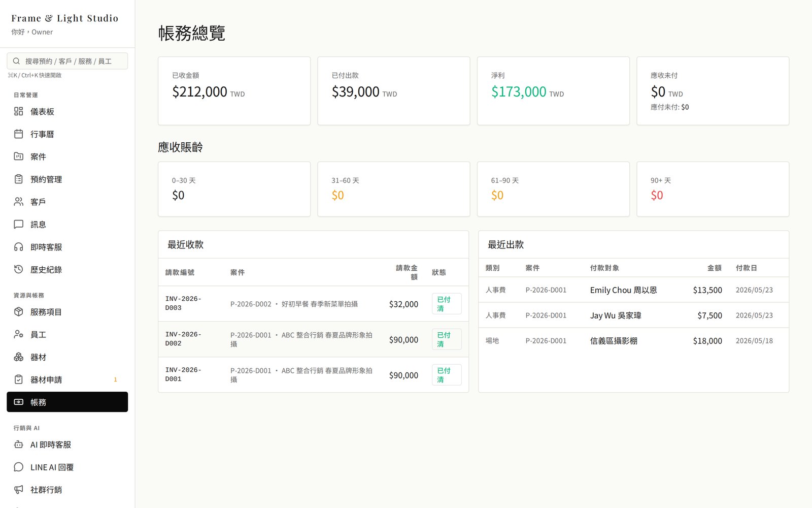Click the 已收金額 $212,000 card
Screen dimensions: 812x508
(x=234, y=91)
